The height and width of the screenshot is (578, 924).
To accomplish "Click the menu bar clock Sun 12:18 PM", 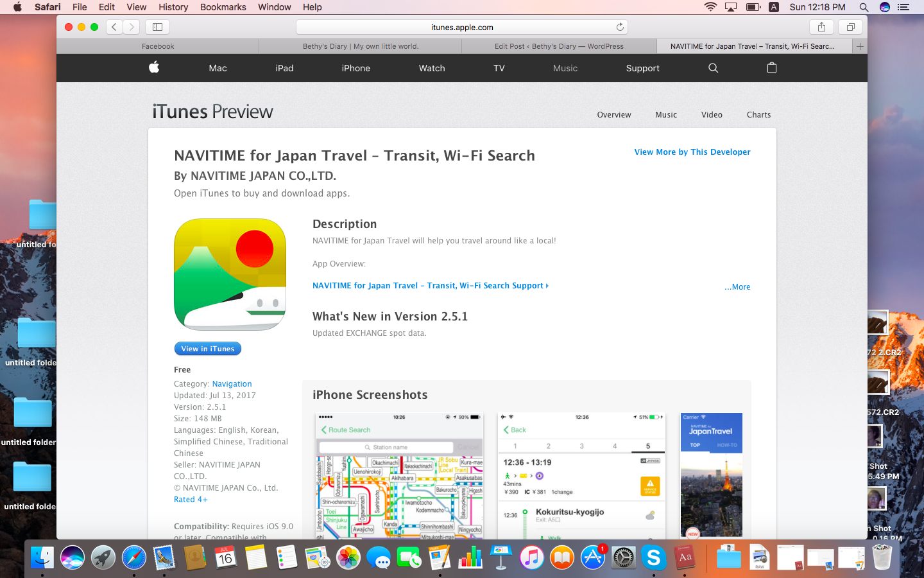I will coord(817,7).
